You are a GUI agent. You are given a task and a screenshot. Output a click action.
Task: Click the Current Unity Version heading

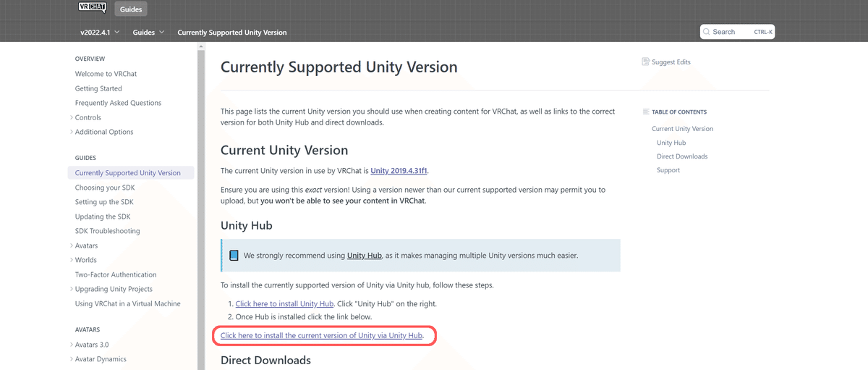click(284, 151)
